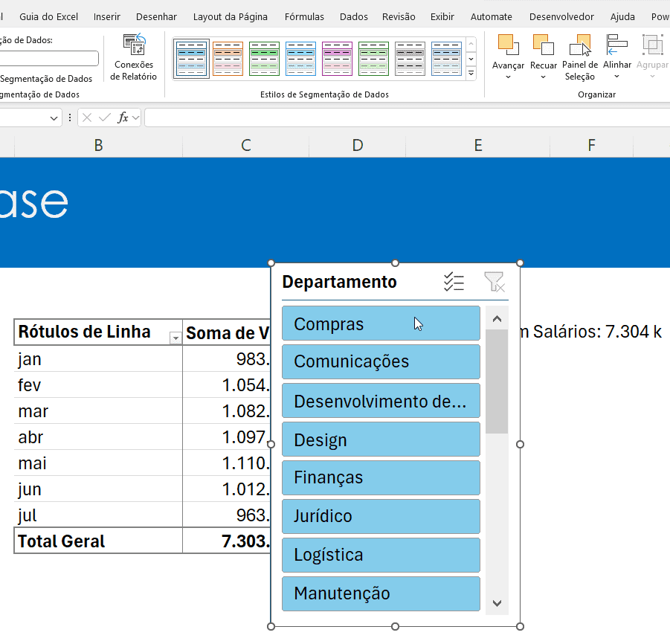Clear filter on Departamento slicer
Viewport: 670px width, 644px height.
tap(495, 282)
